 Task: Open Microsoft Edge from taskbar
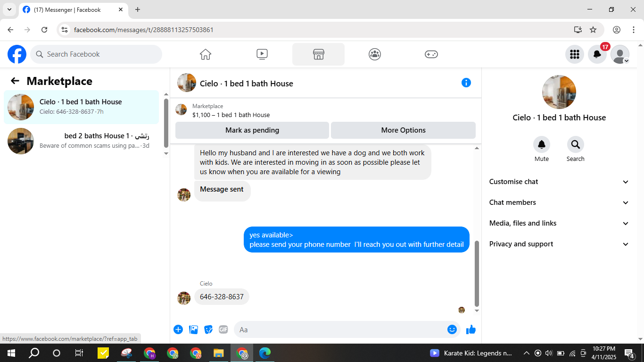click(x=265, y=353)
